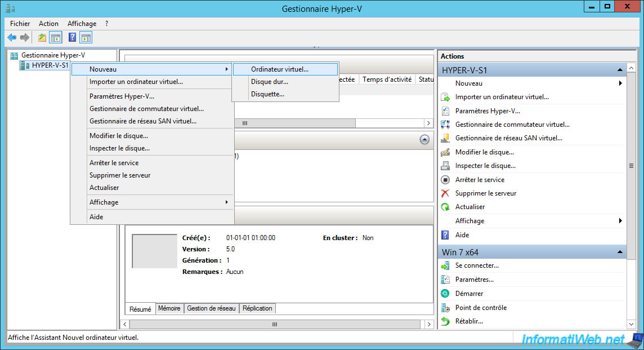Switch to the Résumé tab
Screen dimensions: 644x350
[x=140, y=309]
